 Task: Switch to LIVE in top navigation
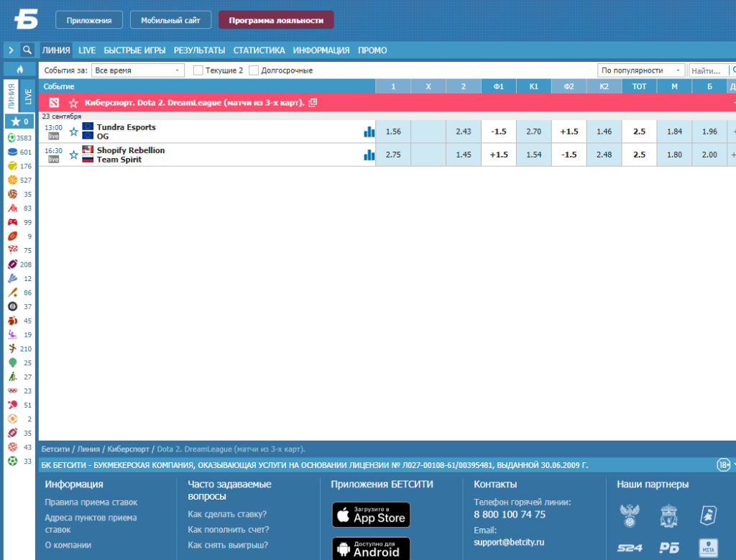coord(87,50)
